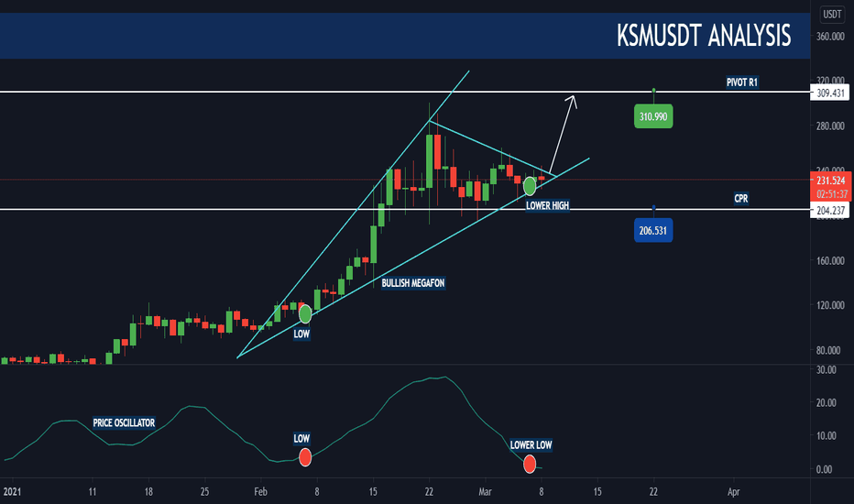The width and height of the screenshot is (854, 504).
Task: Select the LOWER HIGH annotation label
Action: [547, 205]
